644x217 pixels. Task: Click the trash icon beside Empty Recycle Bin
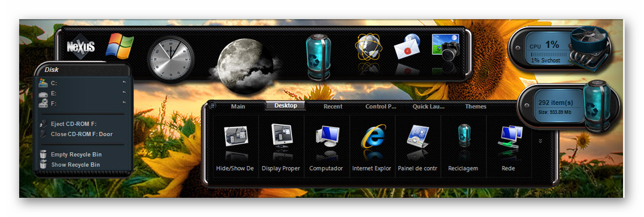(x=43, y=154)
